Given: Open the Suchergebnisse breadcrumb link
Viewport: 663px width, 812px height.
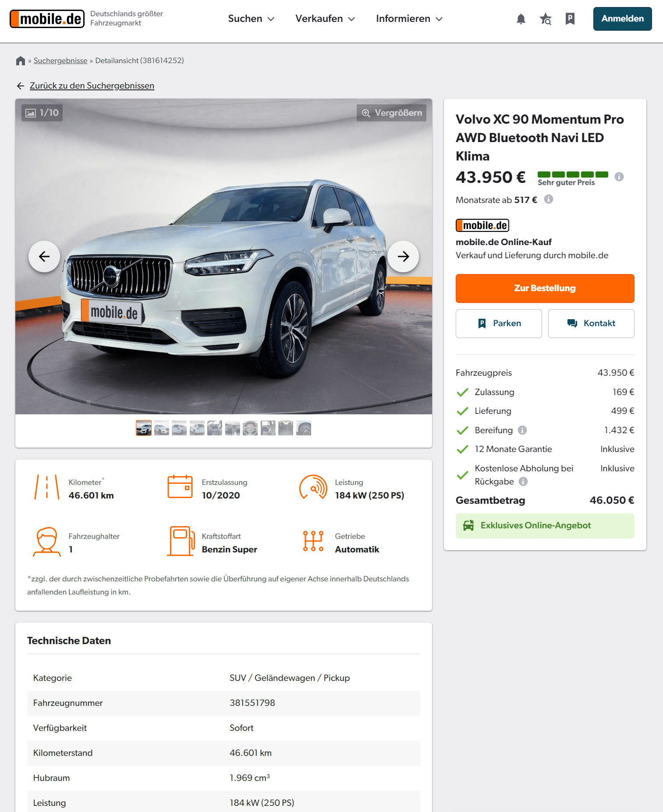Looking at the screenshot, I should [60, 61].
